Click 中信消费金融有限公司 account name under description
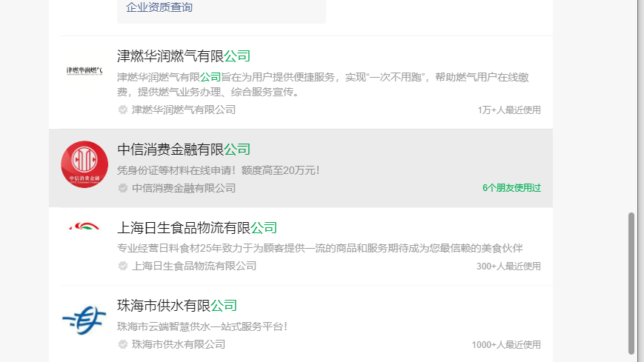Screen dimensions: 644x362 pos(184,188)
